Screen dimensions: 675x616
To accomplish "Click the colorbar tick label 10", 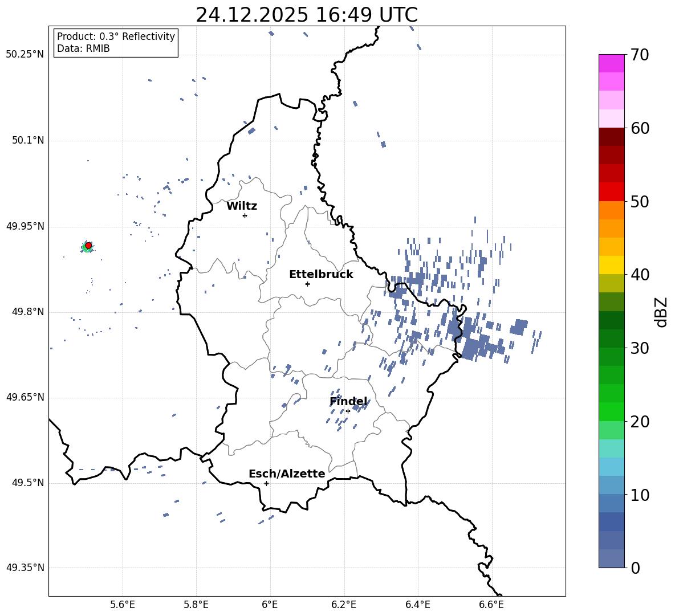I will pyautogui.click(x=640, y=495).
